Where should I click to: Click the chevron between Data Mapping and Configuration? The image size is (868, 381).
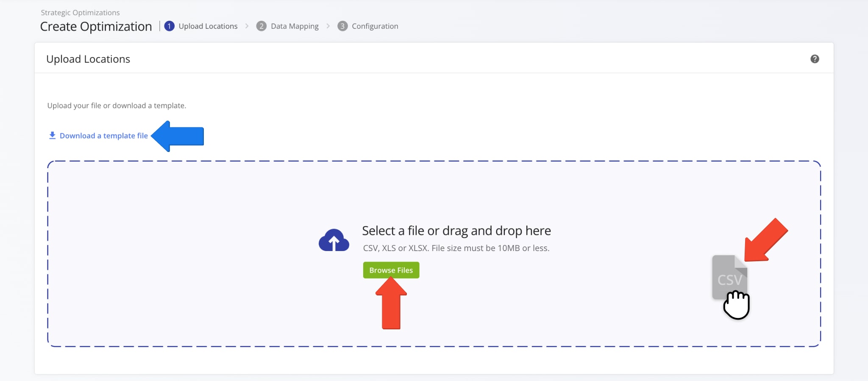coord(328,26)
